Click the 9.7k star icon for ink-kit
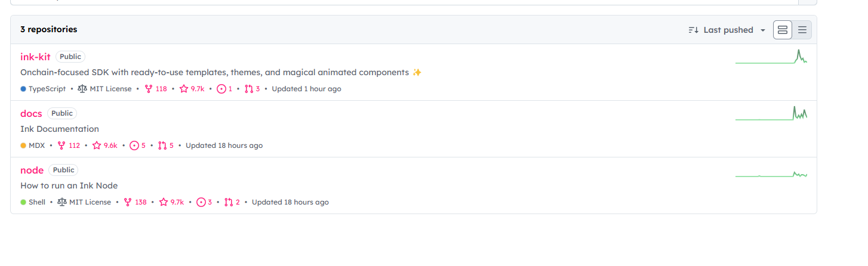The height and width of the screenshot is (266, 868). pos(184,89)
